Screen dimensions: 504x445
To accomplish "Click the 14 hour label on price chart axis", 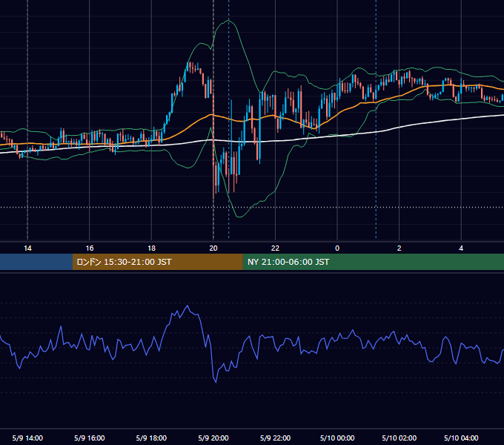I will pyautogui.click(x=27, y=248).
